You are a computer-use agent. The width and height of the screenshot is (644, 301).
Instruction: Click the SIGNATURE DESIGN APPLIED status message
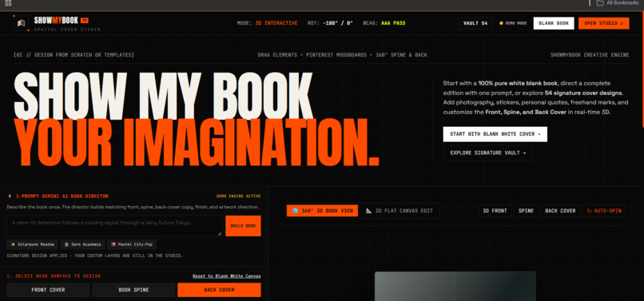[95, 255]
